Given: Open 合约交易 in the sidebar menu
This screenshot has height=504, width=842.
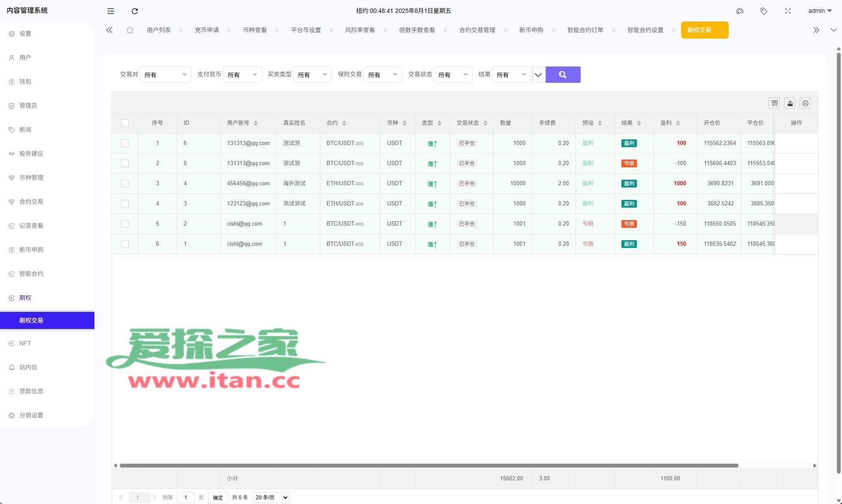Looking at the screenshot, I should (31, 202).
